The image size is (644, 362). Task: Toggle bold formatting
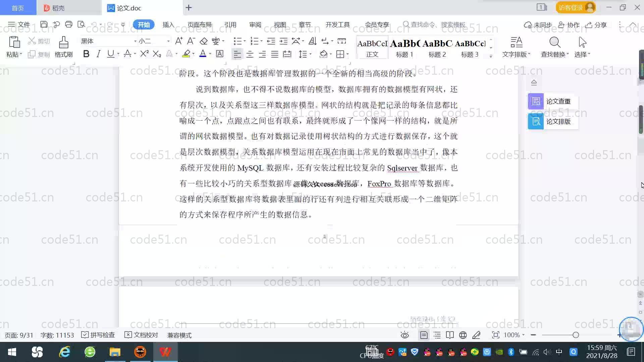(x=86, y=54)
